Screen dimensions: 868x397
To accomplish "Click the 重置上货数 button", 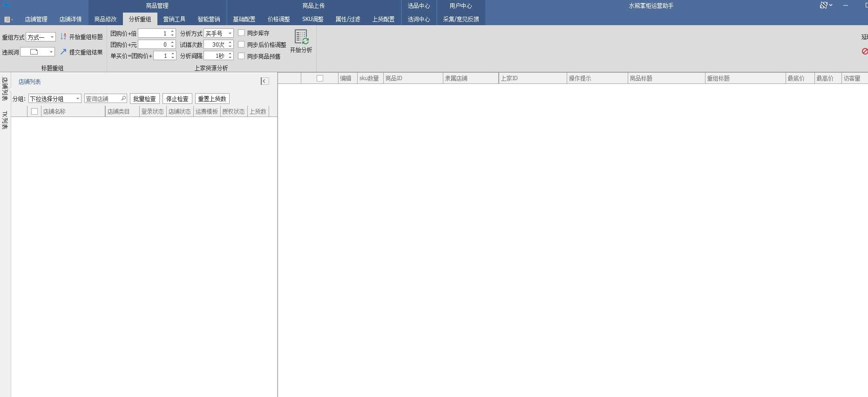I will 212,99.
